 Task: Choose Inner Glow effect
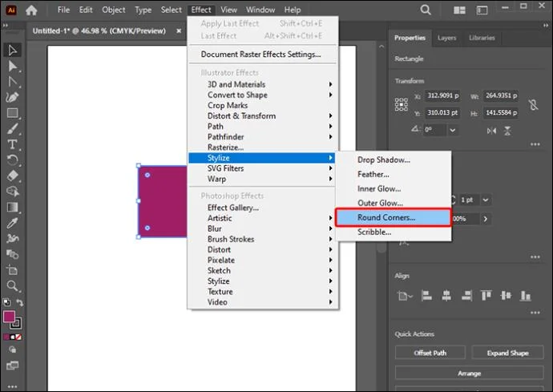pos(394,188)
